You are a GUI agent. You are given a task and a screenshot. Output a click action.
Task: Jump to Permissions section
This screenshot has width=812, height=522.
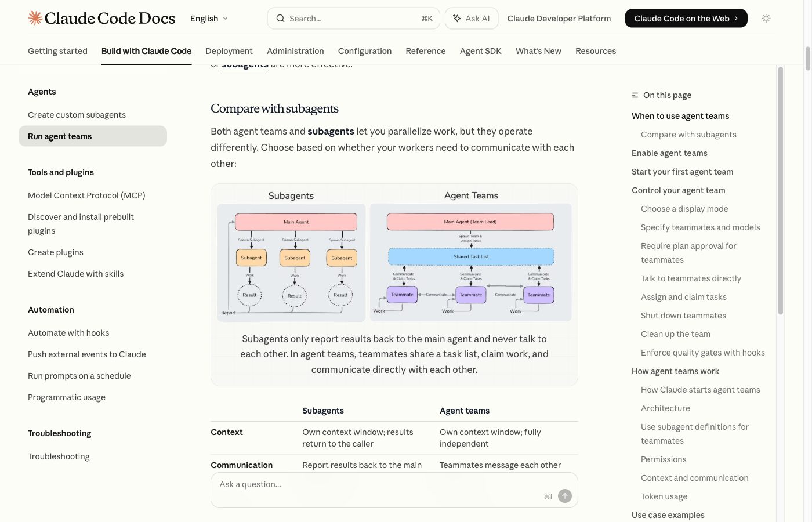click(664, 459)
